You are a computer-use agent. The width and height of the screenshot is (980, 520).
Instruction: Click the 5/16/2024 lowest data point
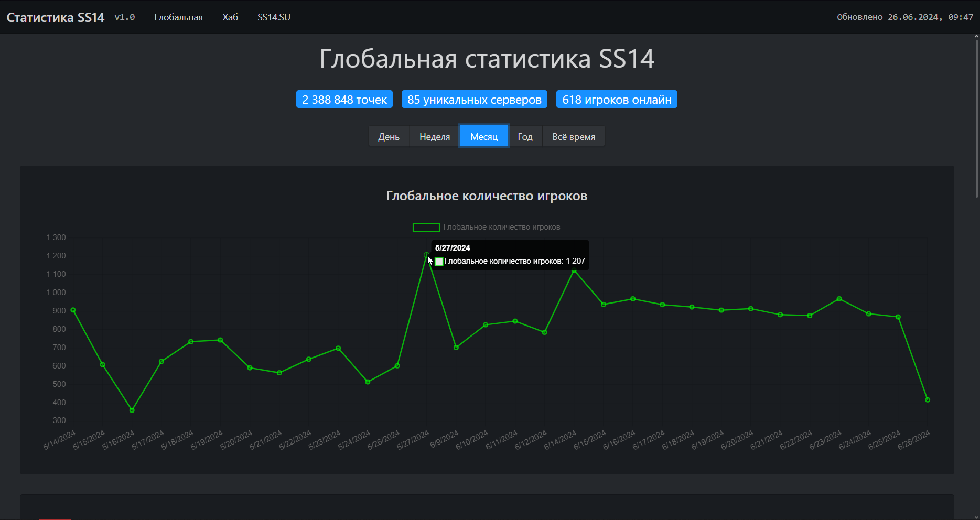coord(132,410)
